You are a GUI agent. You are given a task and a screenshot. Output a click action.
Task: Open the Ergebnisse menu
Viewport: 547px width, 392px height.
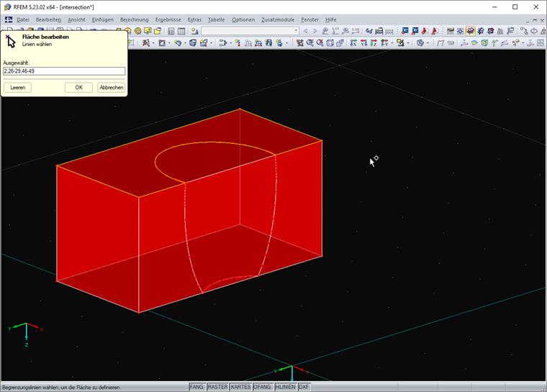point(168,19)
